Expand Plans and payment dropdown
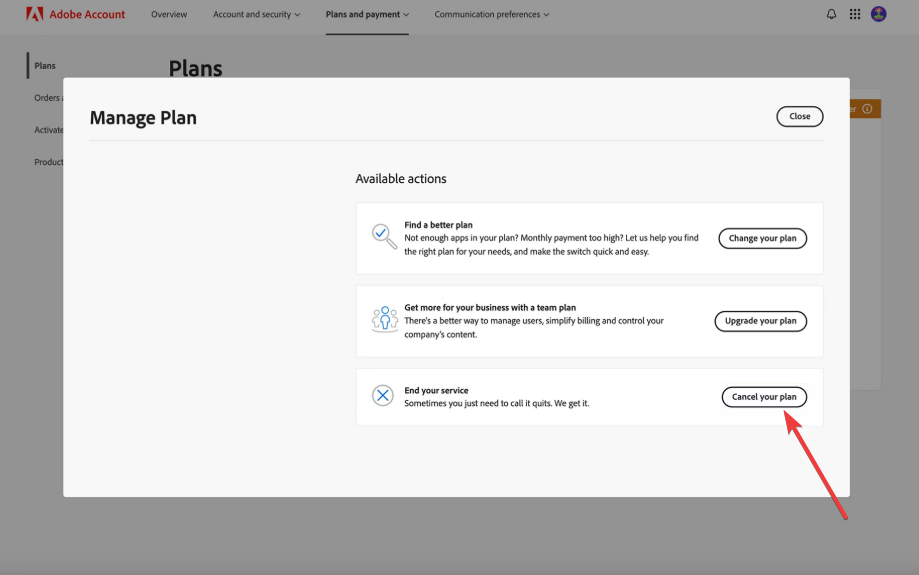Viewport: 919px width, 575px height. point(367,15)
